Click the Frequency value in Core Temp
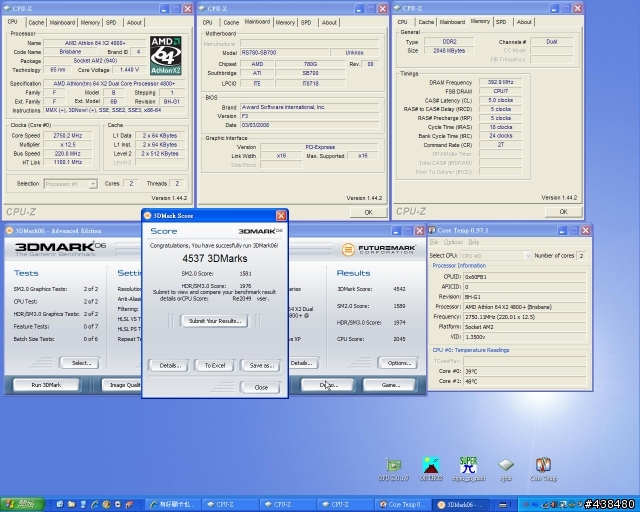 tap(525, 317)
